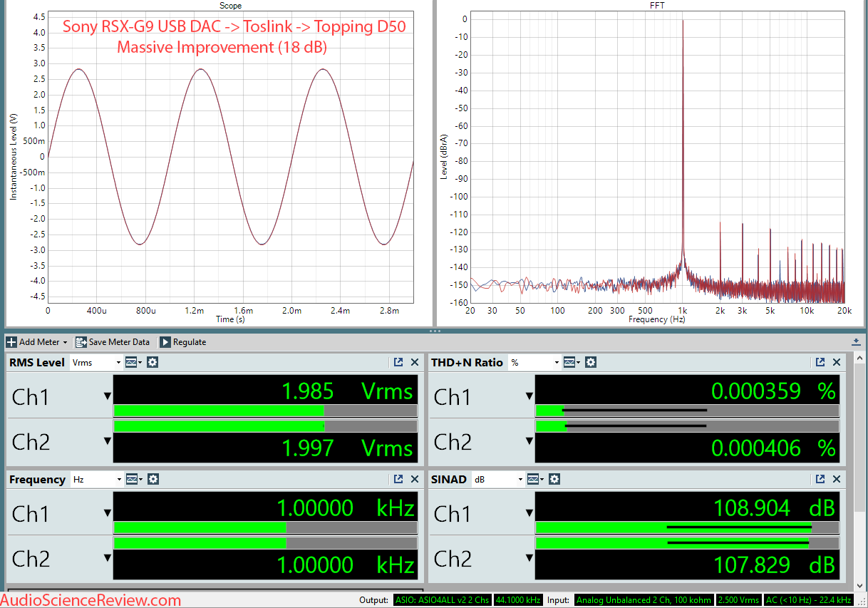
Task: Expand Frequency Ch1 arrow
Action: click(108, 513)
